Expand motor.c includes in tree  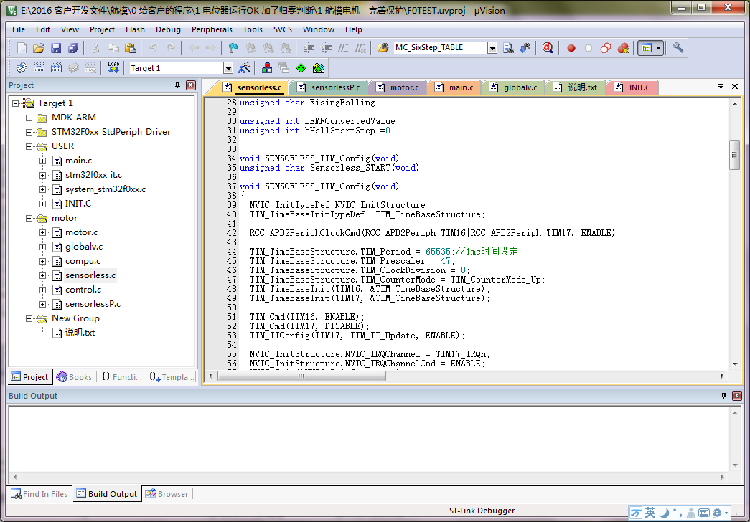43,233
